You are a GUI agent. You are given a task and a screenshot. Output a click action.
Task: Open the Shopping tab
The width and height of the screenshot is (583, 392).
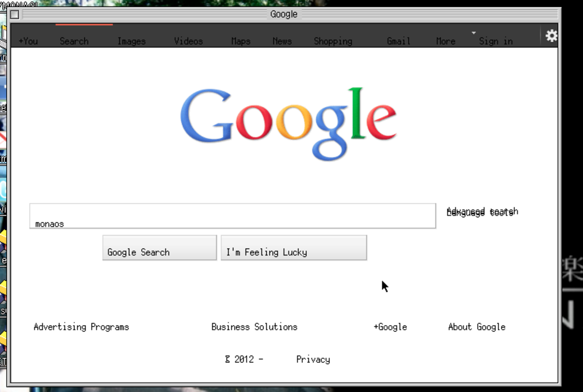pos(333,41)
